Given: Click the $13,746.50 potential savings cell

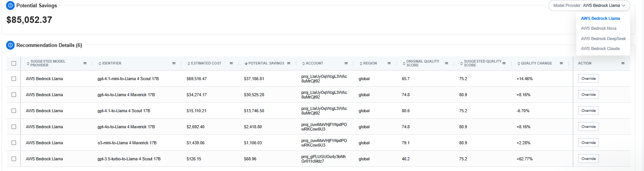Looking at the screenshot, I should [x=254, y=111].
